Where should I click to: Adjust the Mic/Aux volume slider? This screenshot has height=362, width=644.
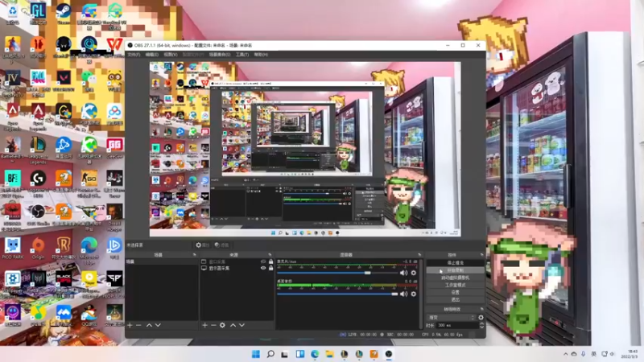[337, 273]
